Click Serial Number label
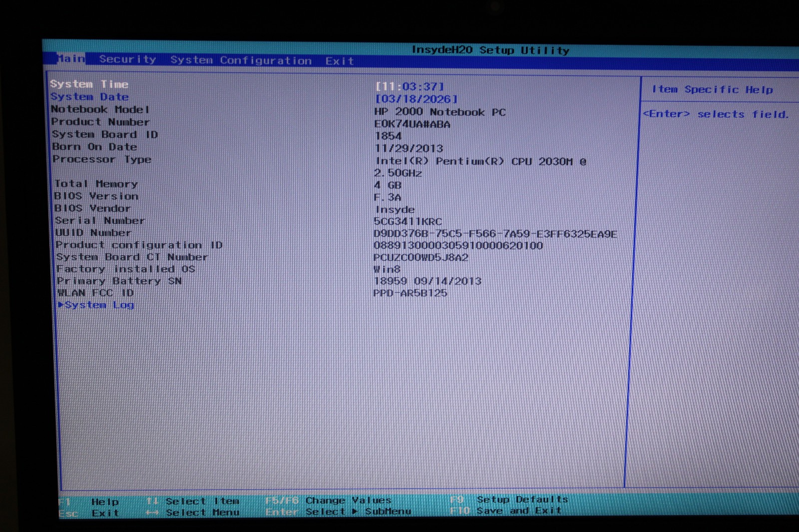Viewport: 799px width, 532px height. (x=100, y=221)
